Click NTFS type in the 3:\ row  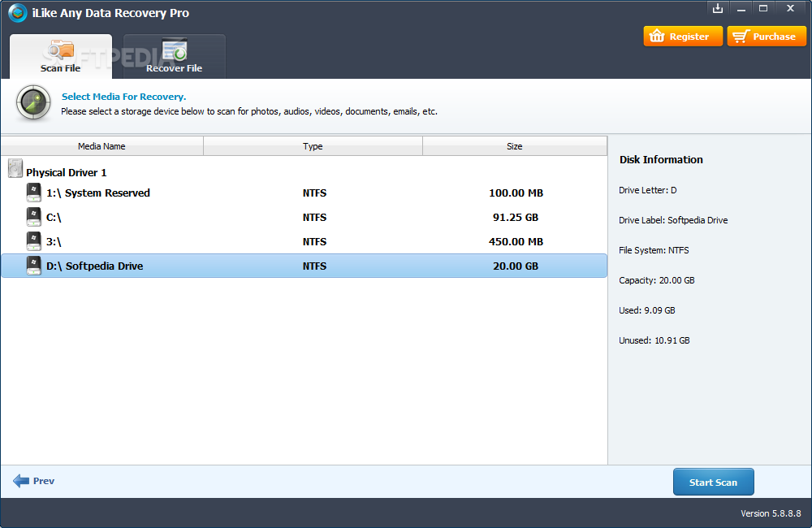[315, 241]
